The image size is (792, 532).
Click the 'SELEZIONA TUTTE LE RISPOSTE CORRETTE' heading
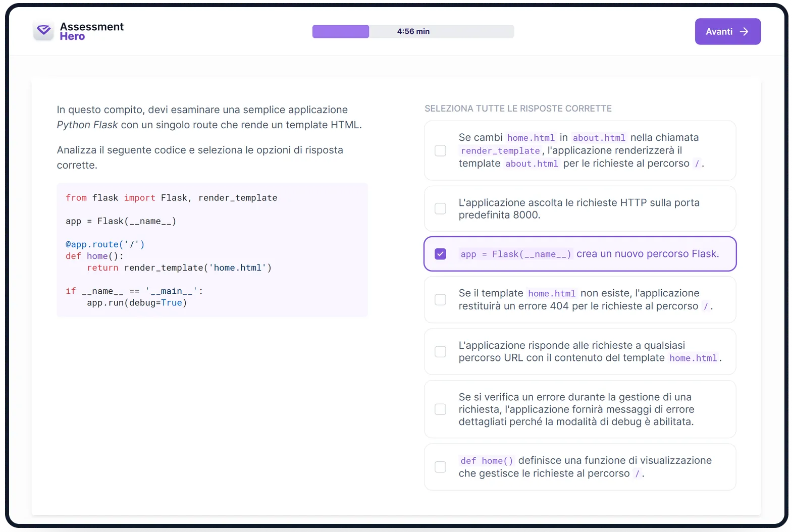click(x=518, y=109)
